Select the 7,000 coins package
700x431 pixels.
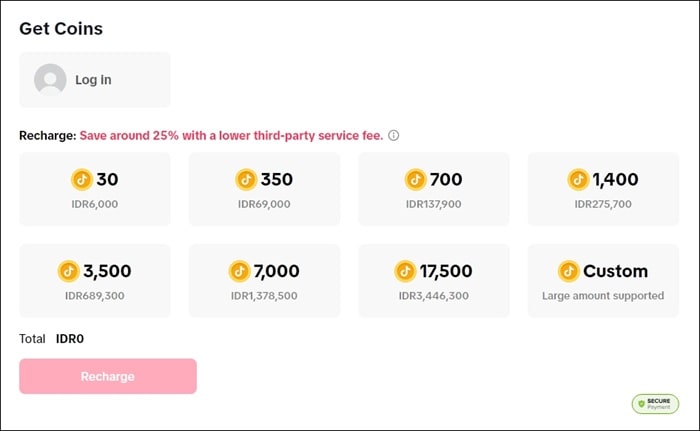point(264,281)
